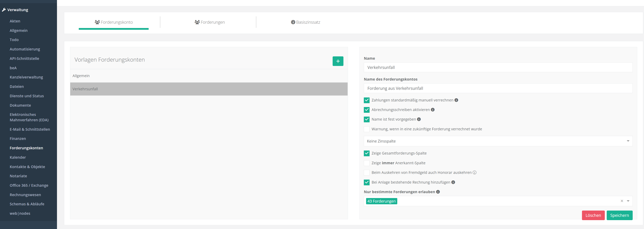Click info icon beside Fremdgeld Honorar auskehren

click(x=474, y=173)
